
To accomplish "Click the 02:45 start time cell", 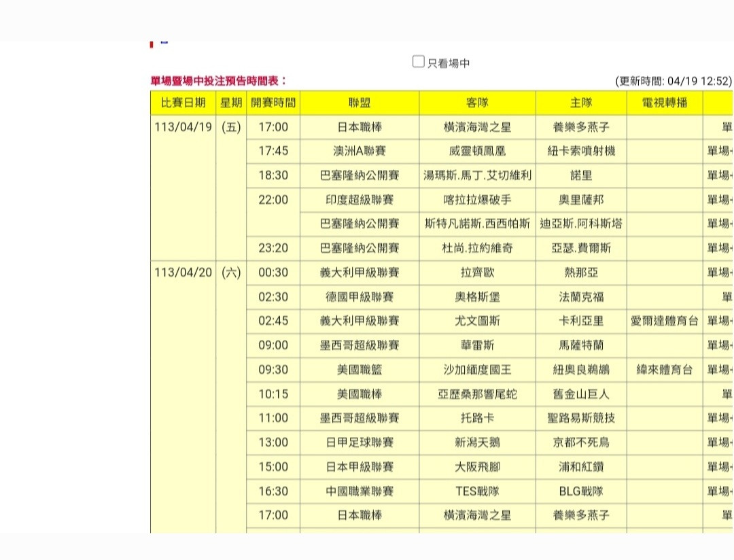I will [x=273, y=321].
